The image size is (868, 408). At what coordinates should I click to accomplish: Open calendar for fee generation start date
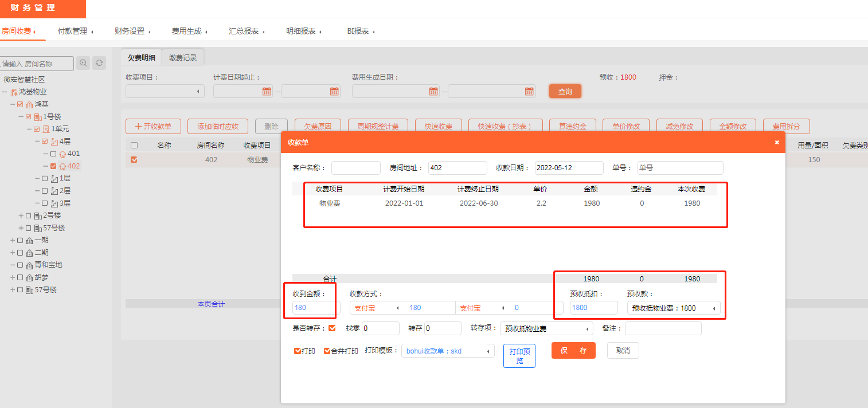click(433, 91)
